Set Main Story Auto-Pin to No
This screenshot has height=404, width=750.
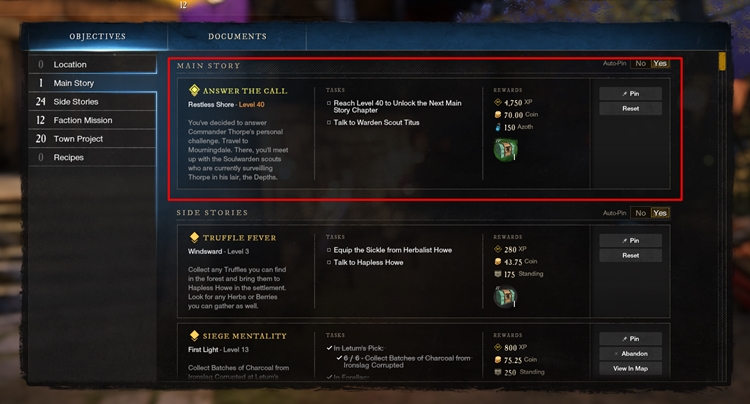click(x=640, y=63)
